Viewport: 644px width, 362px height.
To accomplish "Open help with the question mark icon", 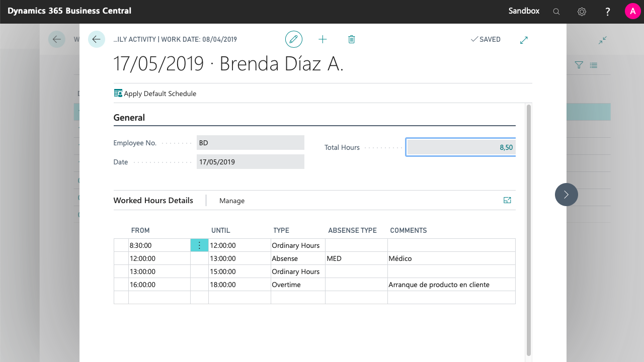I will coord(607,11).
